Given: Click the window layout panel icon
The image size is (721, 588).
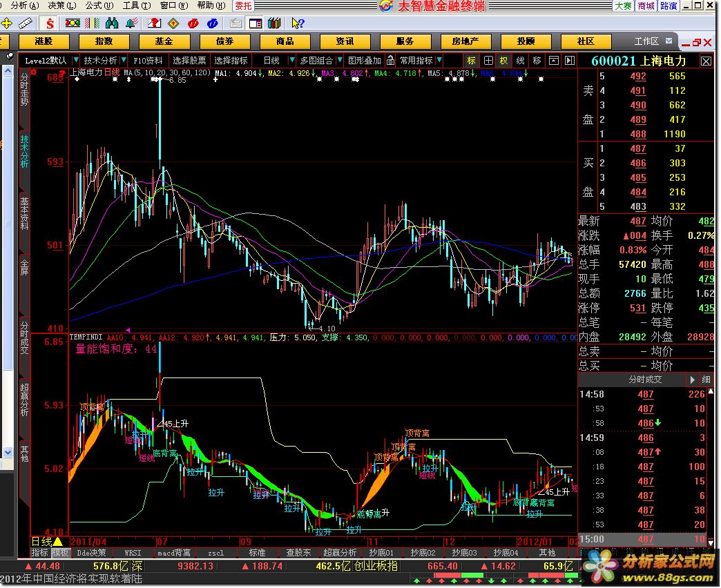Looking at the screenshot, I should (x=256, y=23).
